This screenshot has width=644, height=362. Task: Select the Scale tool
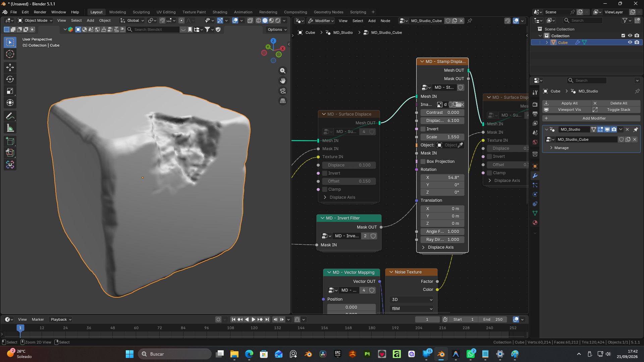pos(10,91)
